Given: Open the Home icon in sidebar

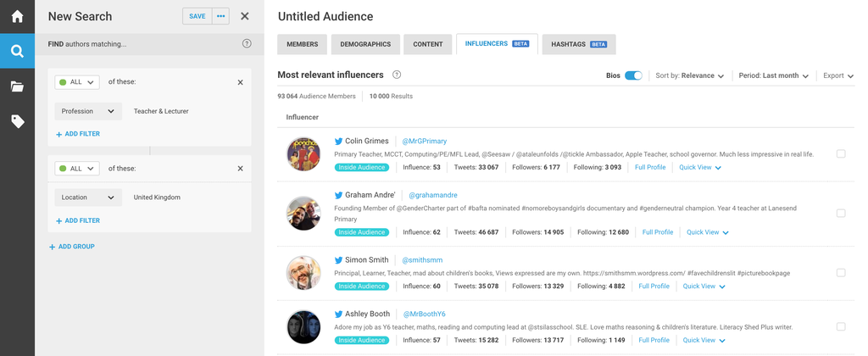Looking at the screenshot, I should 17,16.
